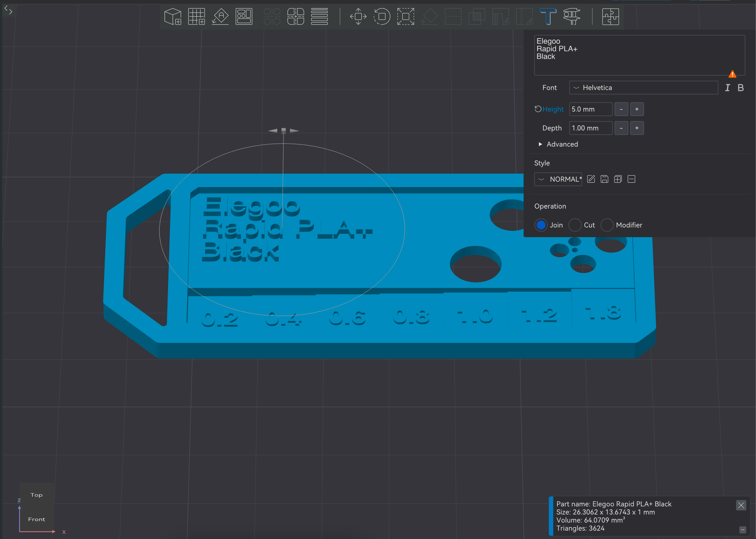Open the NORMAL style dropdown
The width and height of the screenshot is (756, 539).
pos(558,179)
